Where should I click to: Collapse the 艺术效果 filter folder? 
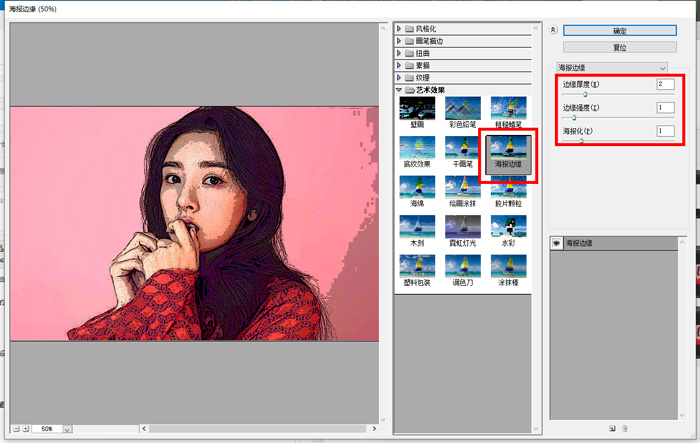click(399, 90)
